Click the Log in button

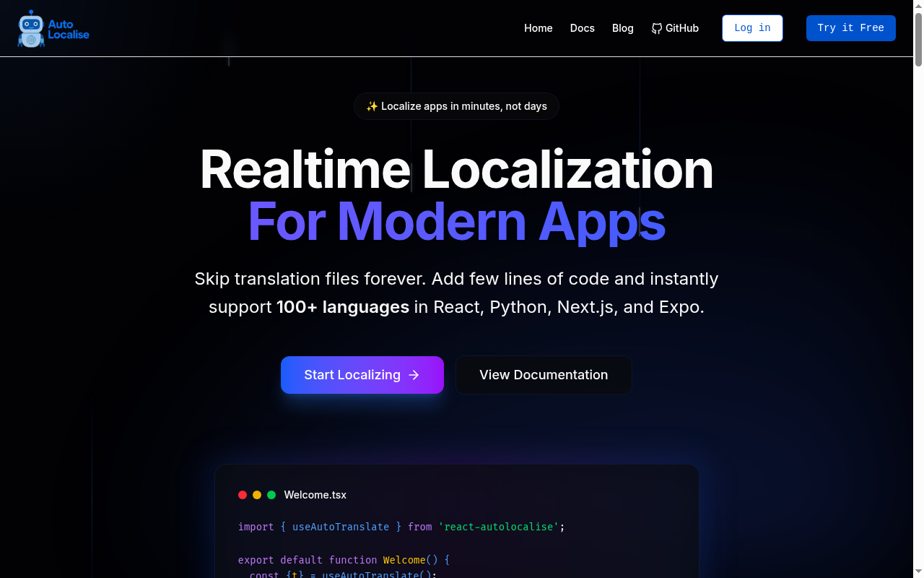tap(752, 28)
